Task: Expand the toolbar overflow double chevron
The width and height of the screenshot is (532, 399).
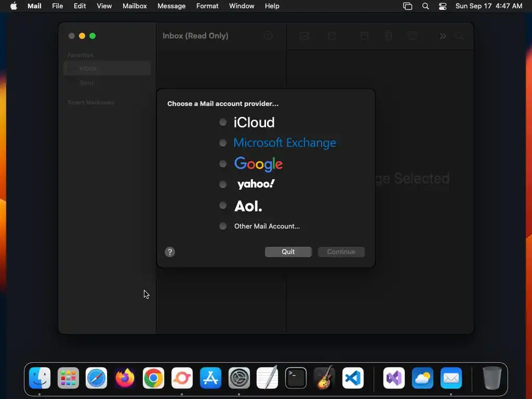Action: pos(443,36)
